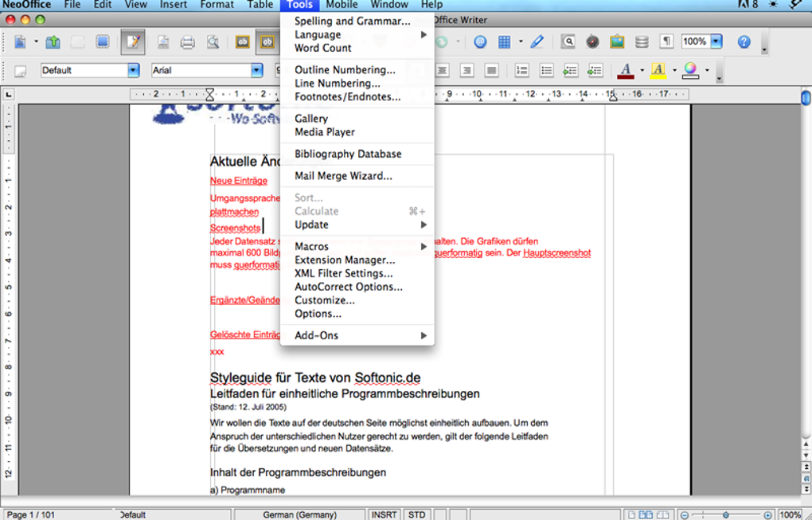The image size is (812, 520).
Task: Click the Decrease Indent icon
Action: [571, 70]
